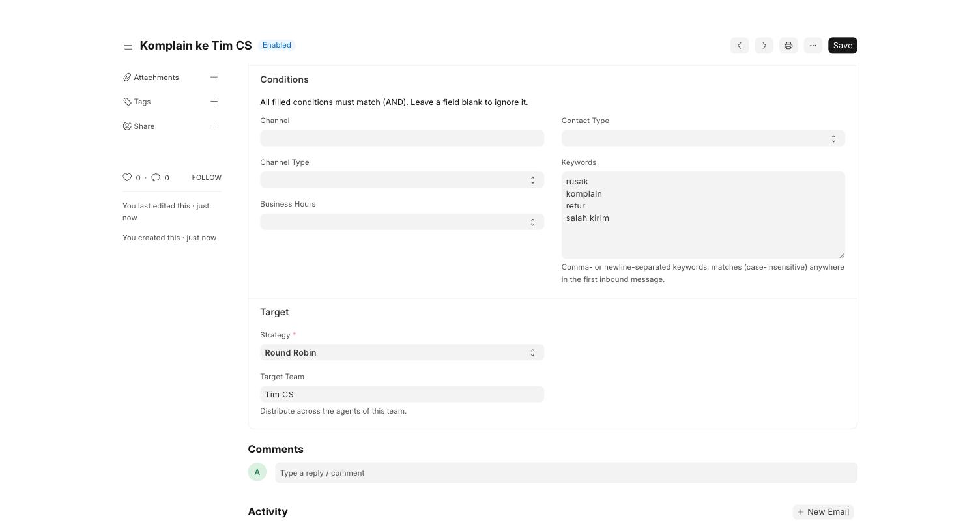
Task: Print this document via printer icon
Action: (x=788, y=46)
